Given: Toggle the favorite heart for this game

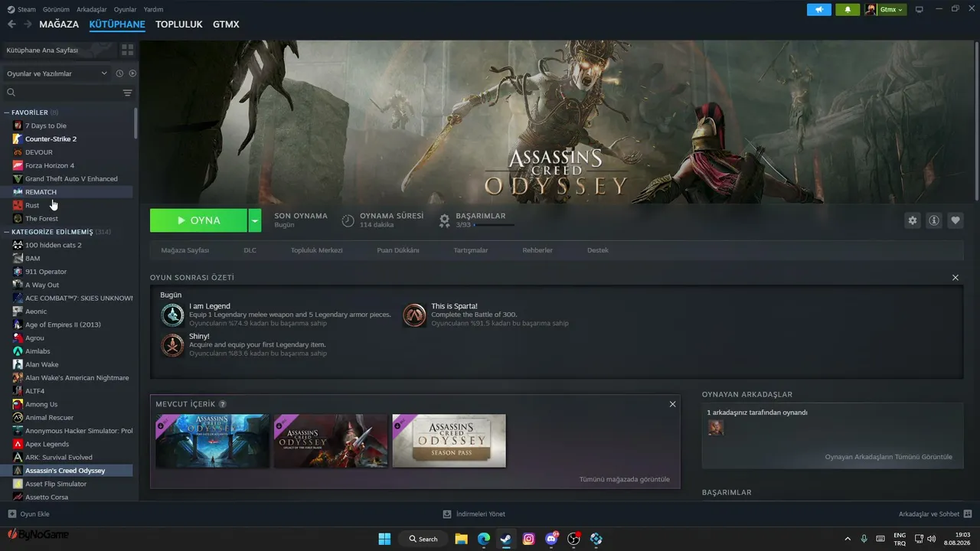Looking at the screenshot, I should (x=955, y=220).
